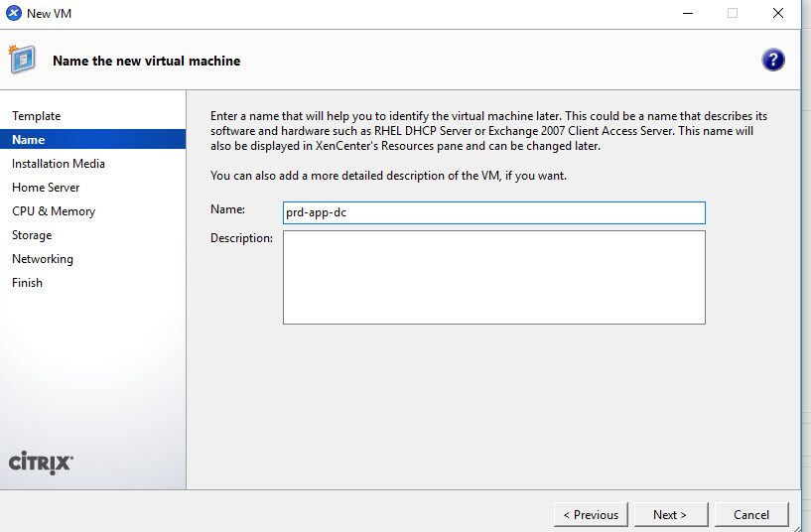Open help with the blue question mark
Viewport: 811px width, 532px height.
point(772,60)
